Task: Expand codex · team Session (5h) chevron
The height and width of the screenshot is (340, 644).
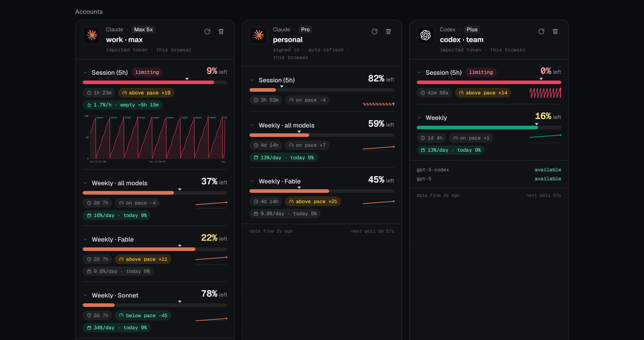Action: [419, 72]
